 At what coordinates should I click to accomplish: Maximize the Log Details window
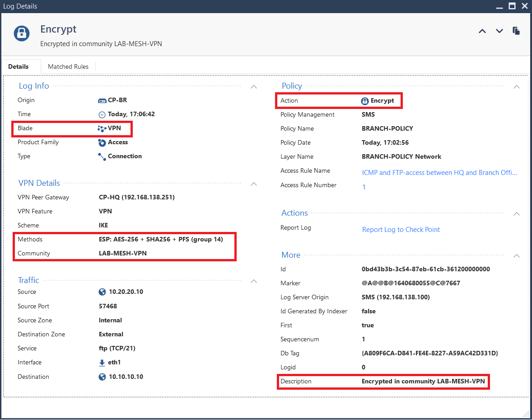512,6
